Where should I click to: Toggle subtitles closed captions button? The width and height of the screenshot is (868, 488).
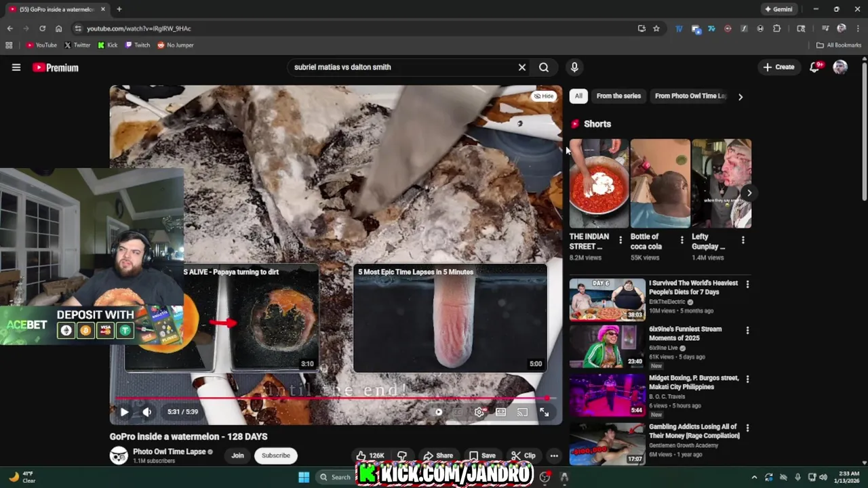tap(458, 412)
